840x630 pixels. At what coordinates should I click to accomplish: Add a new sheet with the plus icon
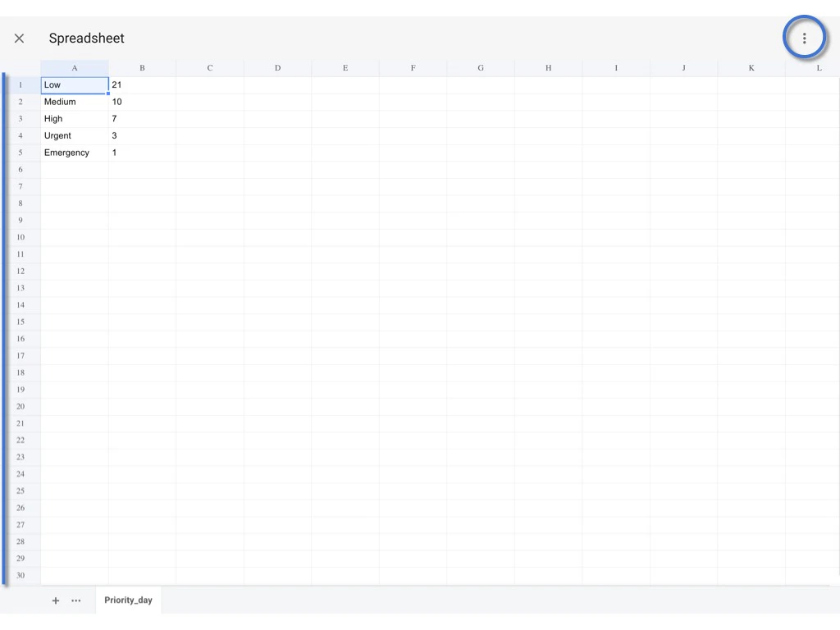click(56, 600)
